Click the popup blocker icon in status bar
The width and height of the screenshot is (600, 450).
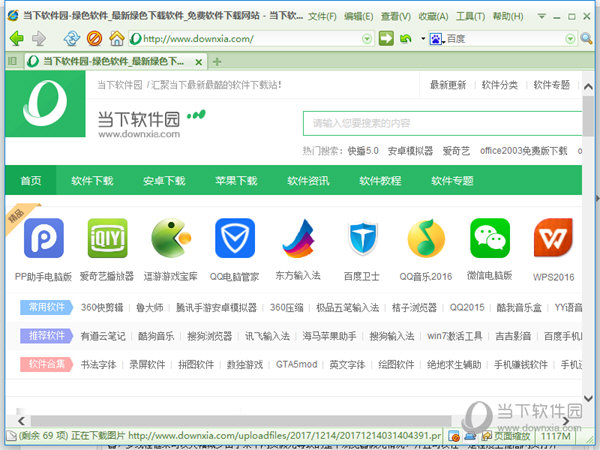pos(454,436)
